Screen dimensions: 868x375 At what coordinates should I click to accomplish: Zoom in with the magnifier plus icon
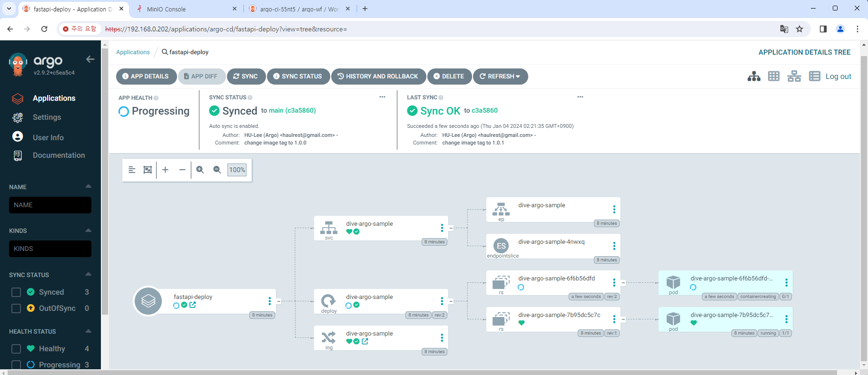pos(200,170)
